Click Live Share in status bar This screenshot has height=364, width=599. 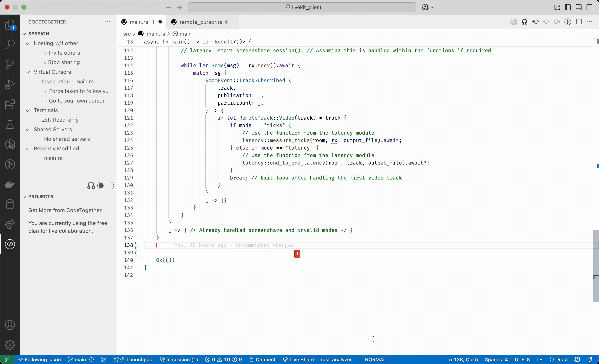(298, 359)
